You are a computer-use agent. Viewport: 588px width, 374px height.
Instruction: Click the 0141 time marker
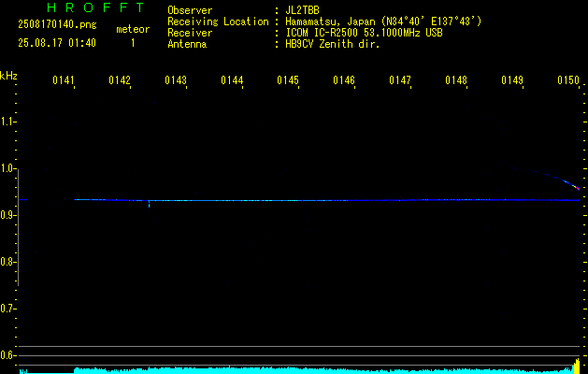[63, 80]
